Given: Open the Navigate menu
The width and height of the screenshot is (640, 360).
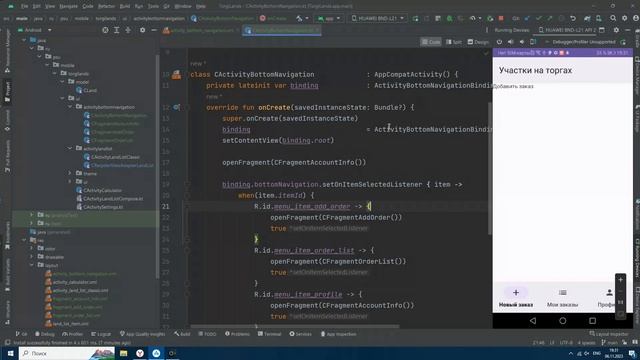Looking at the screenshot, I should click(x=68, y=6).
